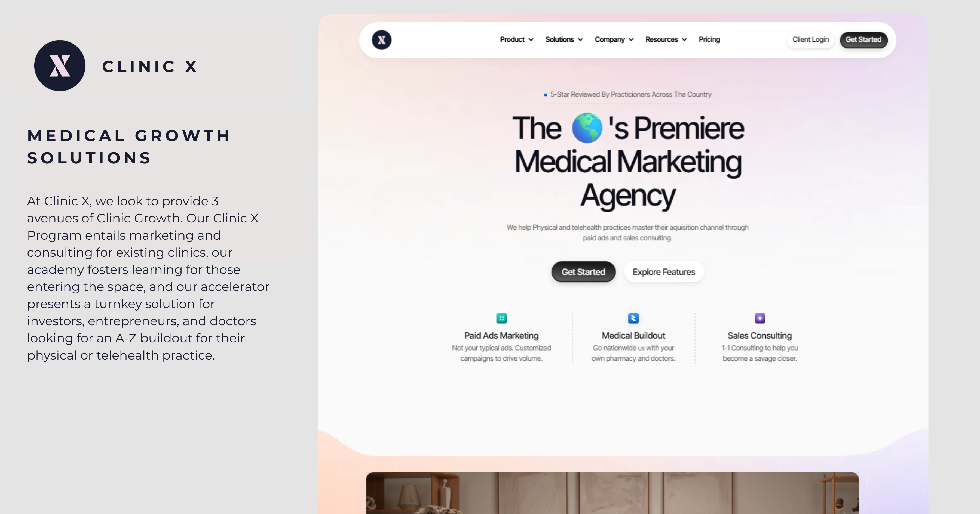Expand the Product dropdown chevron
This screenshot has height=514, width=980.
(531, 39)
